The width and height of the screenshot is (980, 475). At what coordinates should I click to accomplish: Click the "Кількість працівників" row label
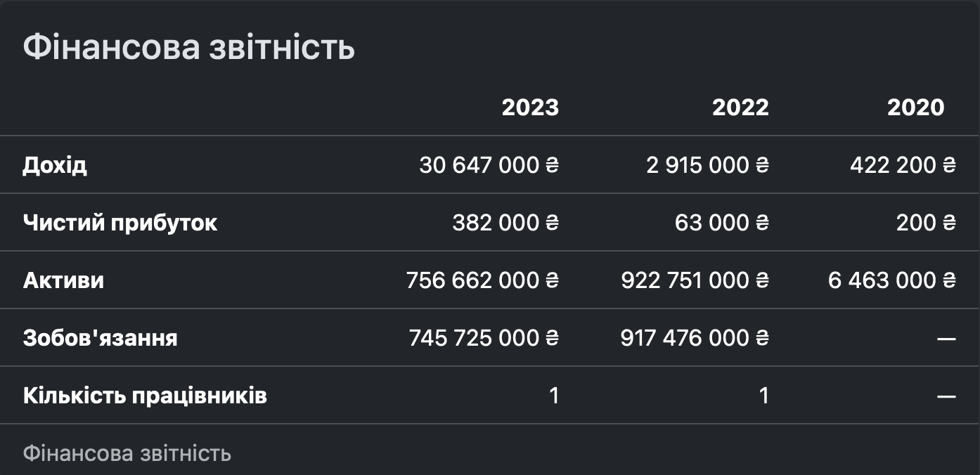coord(145,396)
